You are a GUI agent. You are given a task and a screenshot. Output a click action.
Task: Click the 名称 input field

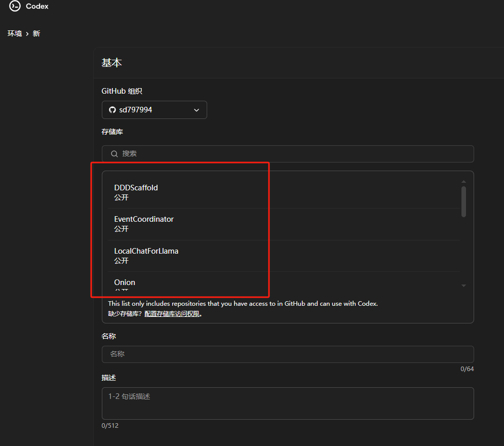point(287,354)
